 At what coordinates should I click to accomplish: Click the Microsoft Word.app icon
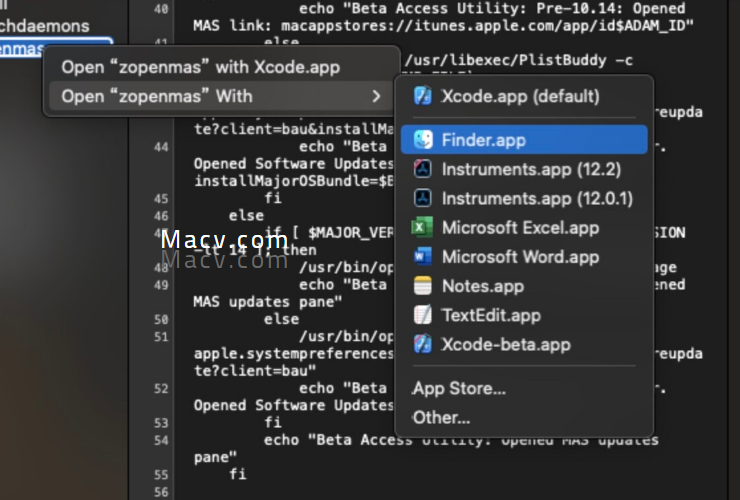click(422, 257)
